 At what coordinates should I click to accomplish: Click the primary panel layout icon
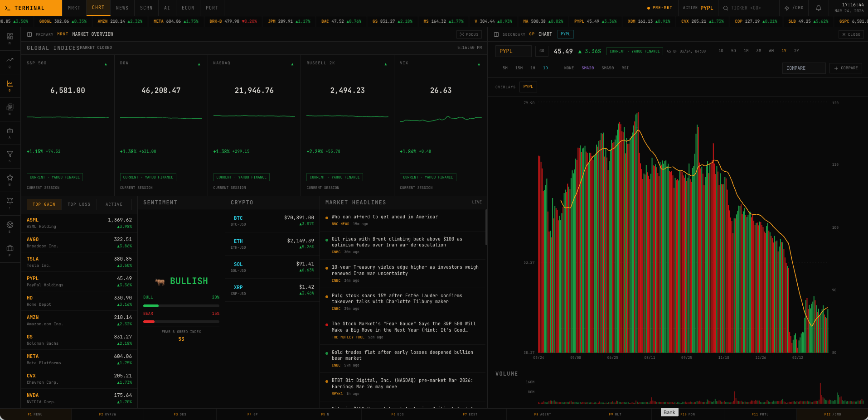click(29, 34)
